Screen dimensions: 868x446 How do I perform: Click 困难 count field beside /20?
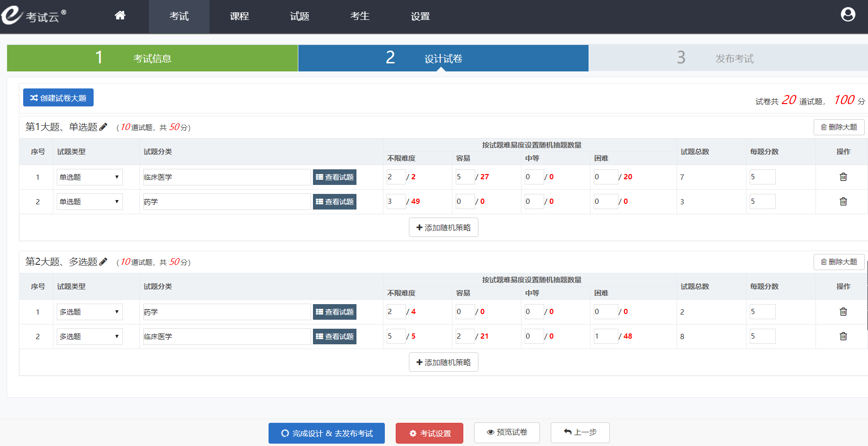click(x=606, y=177)
